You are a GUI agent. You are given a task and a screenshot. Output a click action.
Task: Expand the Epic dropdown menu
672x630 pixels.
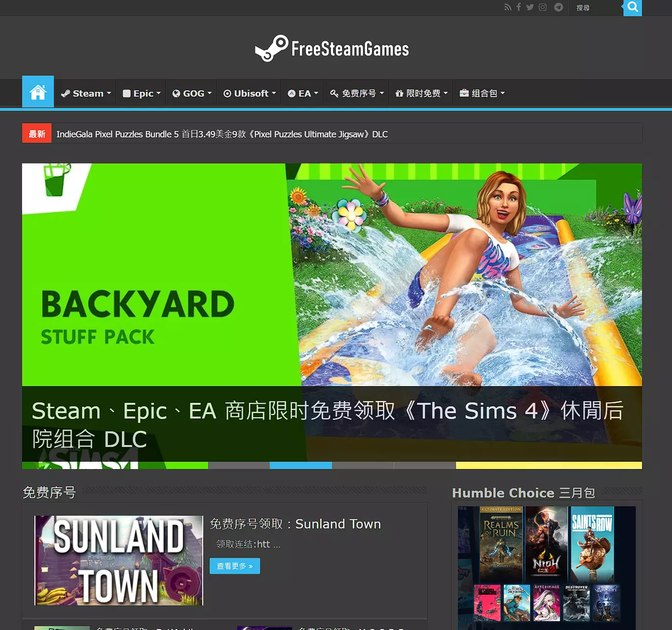(142, 93)
